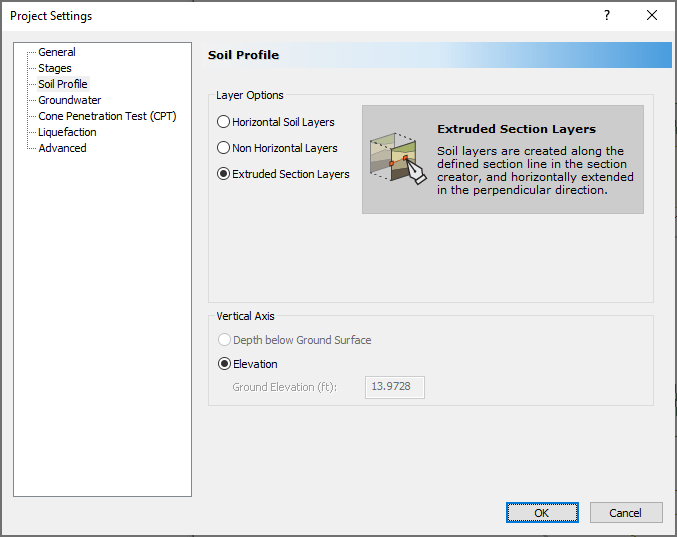Select the Elevation vertical axis option
The image size is (677, 537).
click(224, 364)
